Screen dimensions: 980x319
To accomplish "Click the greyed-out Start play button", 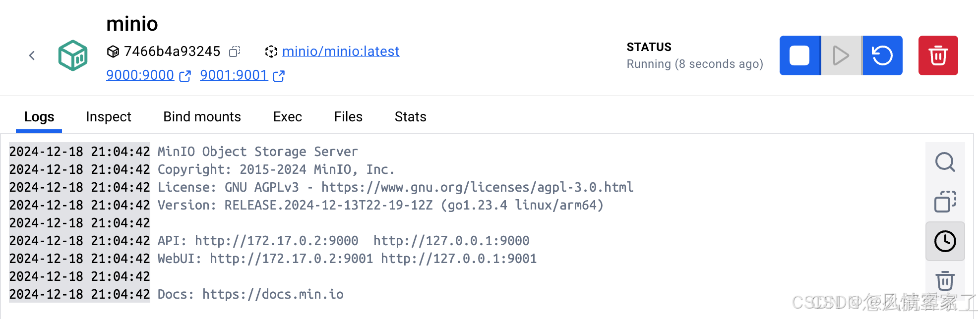I will [x=841, y=55].
